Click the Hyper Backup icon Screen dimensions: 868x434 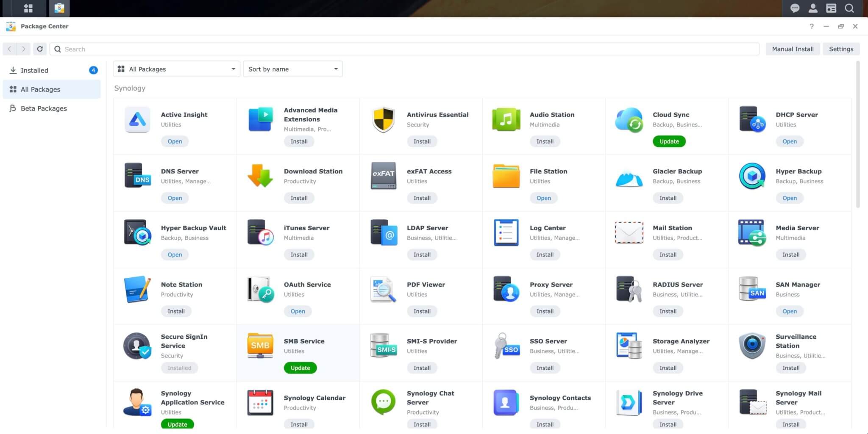(x=752, y=176)
